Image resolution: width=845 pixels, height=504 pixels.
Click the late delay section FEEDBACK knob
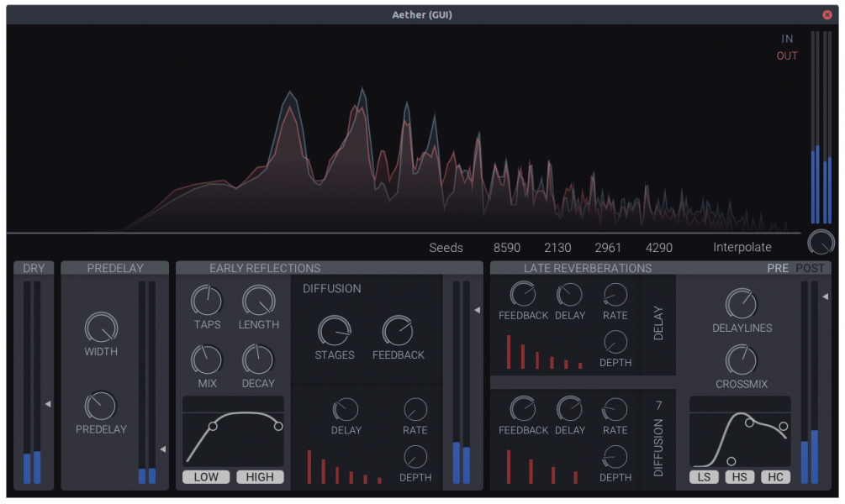523,295
